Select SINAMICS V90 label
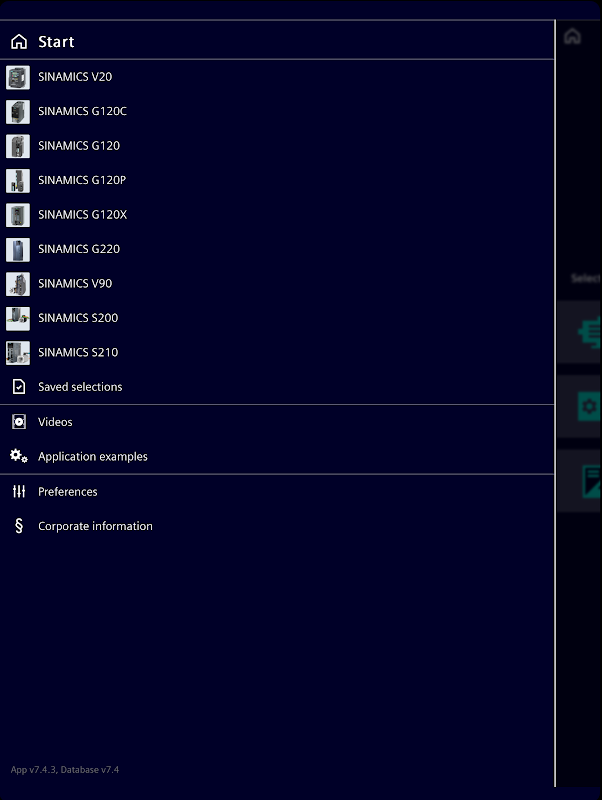Screen dimensions: 602x800 [x=75, y=284]
